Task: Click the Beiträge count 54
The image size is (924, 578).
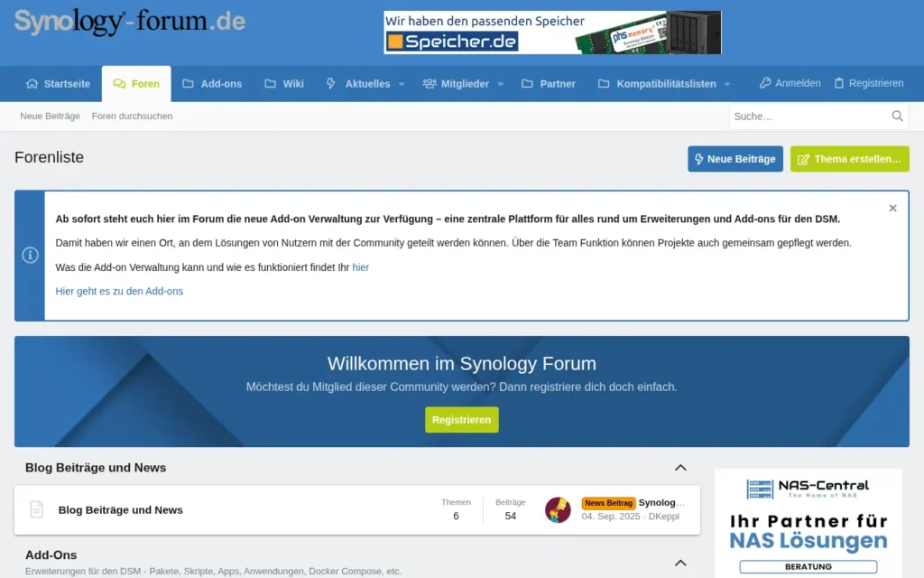Action: coord(511,516)
